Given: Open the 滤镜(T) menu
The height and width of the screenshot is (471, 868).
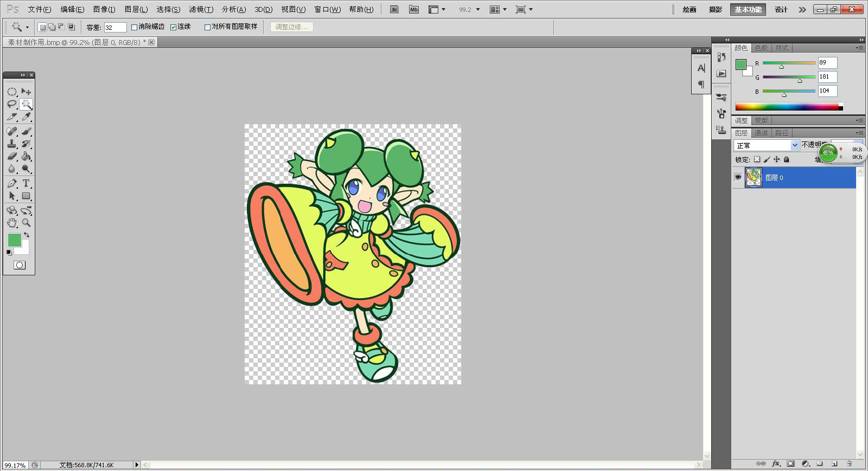Looking at the screenshot, I should (x=201, y=10).
